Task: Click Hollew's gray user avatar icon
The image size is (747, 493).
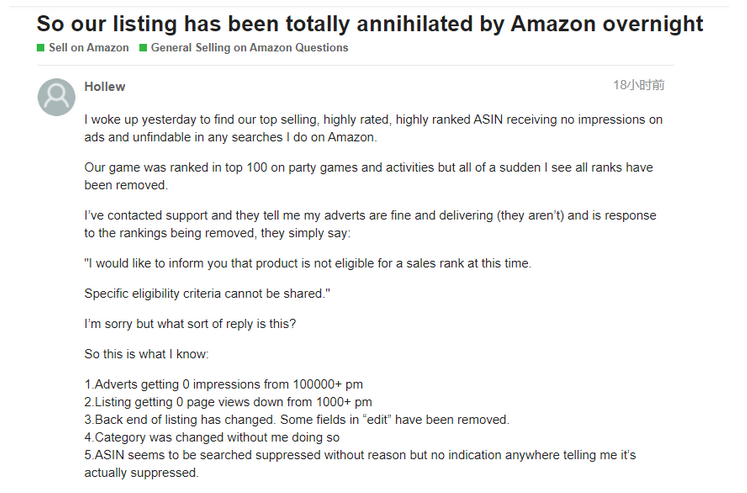Action: [56, 97]
